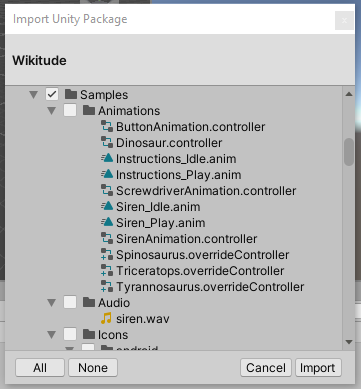Screen dimensions: 361x389
Task: Uncheck the Samples folder checkbox
Action: [52, 94]
